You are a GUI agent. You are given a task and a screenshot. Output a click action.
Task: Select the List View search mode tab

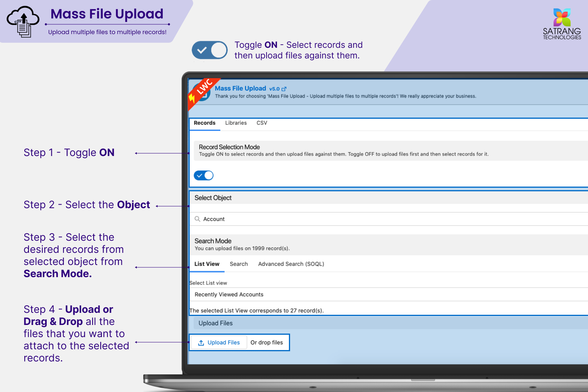click(x=207, y=264)
